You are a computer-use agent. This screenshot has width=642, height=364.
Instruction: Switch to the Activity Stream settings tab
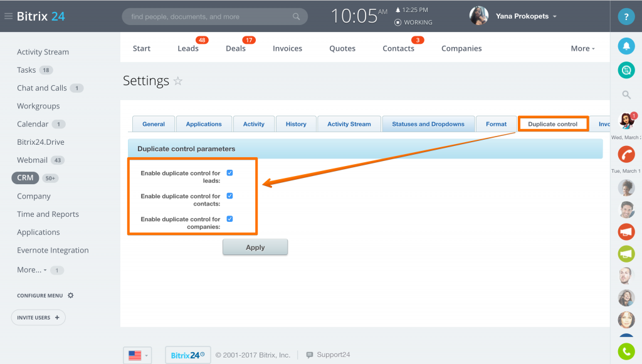tap(349, 124)
